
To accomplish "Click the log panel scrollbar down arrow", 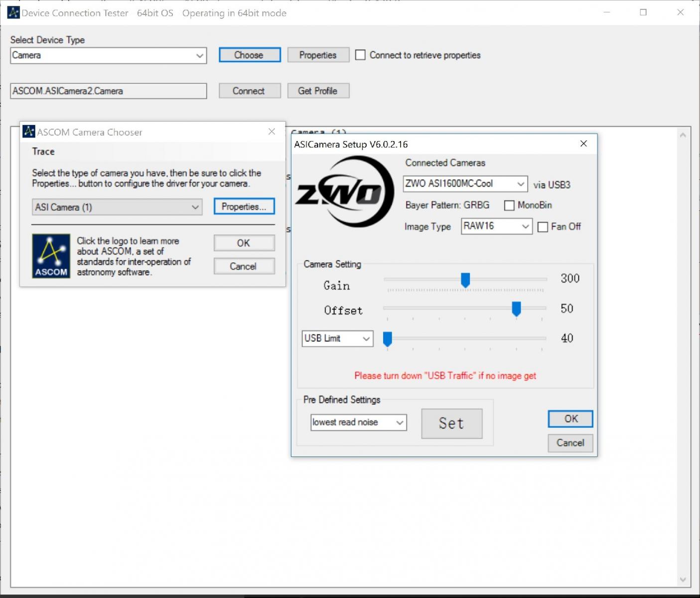I will pos(683,579).
